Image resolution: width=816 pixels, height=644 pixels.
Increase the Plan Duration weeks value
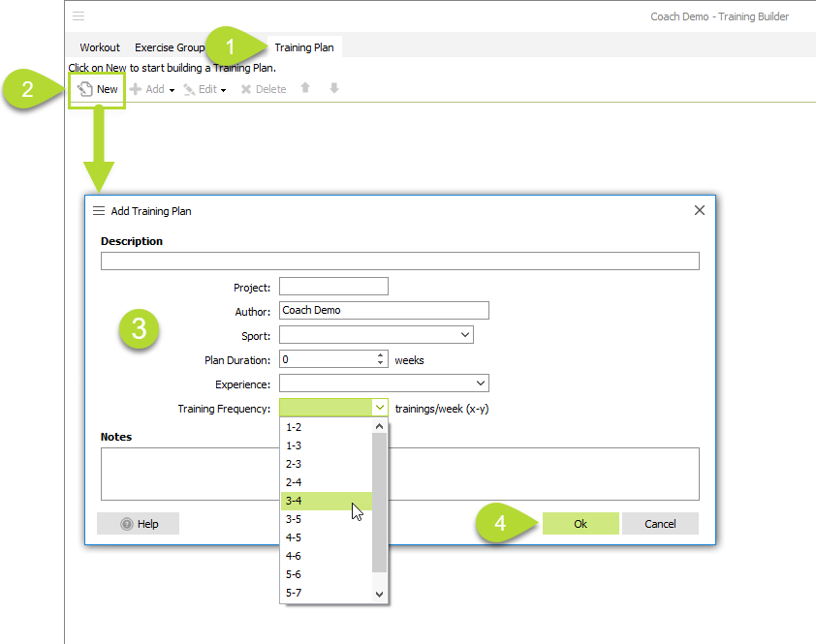tap(381, 354)
